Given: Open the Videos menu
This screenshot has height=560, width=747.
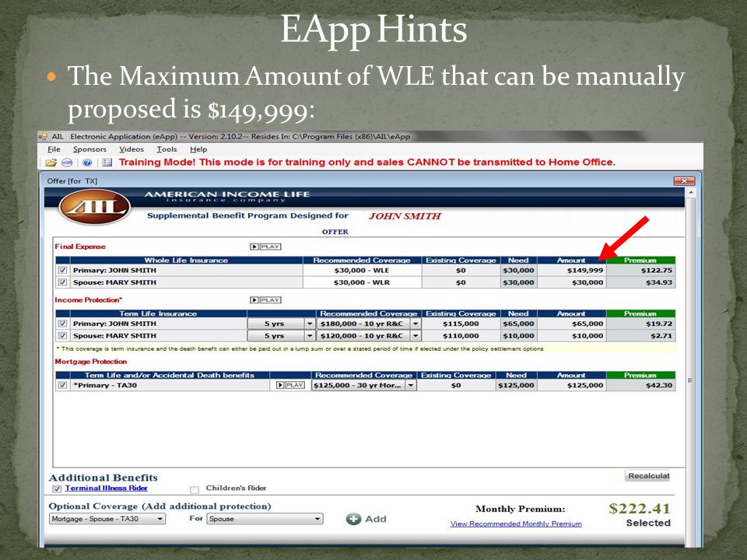Looking at the screenshot, I should coord(132,149).
